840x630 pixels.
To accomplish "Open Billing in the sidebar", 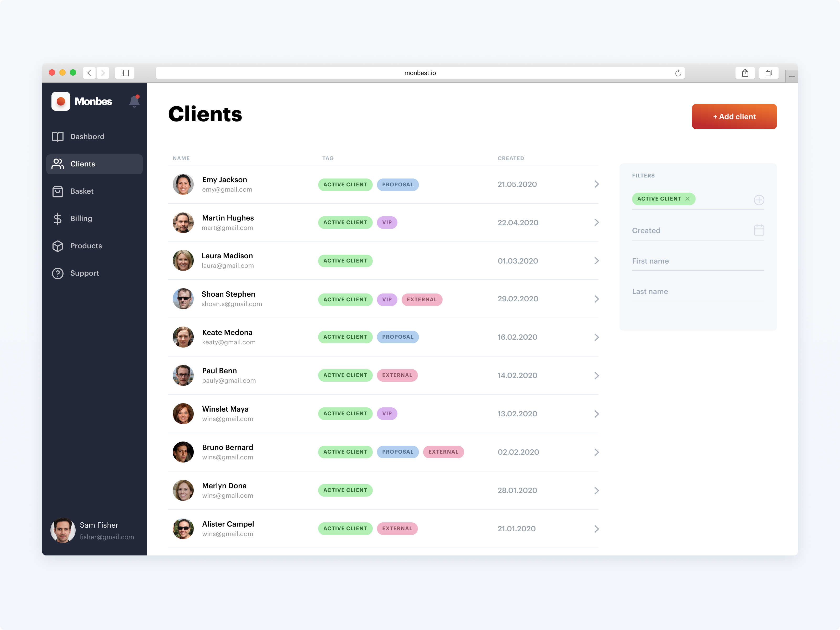I will pyautogui.click(x=81, y=218).
